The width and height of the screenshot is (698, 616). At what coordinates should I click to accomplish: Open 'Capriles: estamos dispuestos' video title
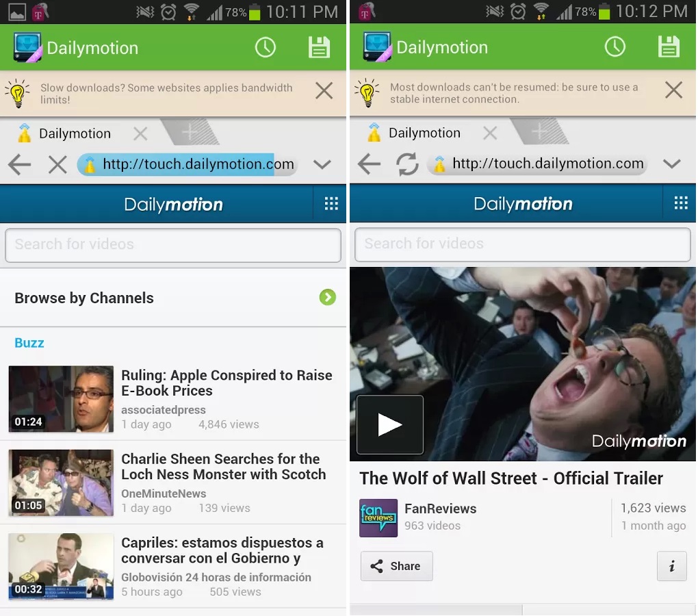pos(222,550)
